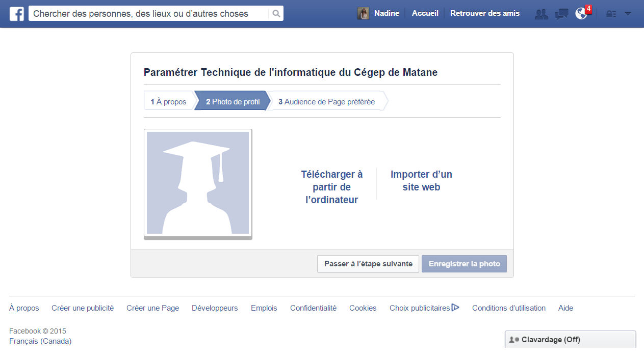
Task: Open Choix publicitaires link
Action: tap(420, 308)
